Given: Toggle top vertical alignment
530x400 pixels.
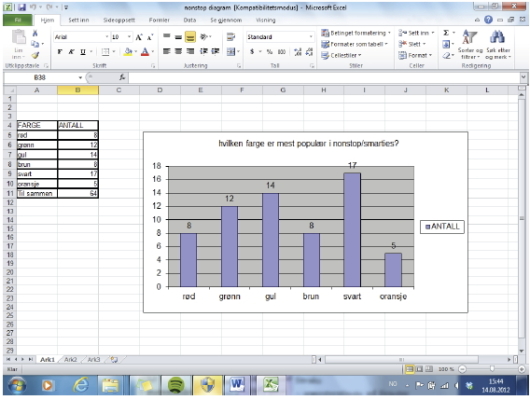Looking at the screenshot, I should tap(167, 37).
